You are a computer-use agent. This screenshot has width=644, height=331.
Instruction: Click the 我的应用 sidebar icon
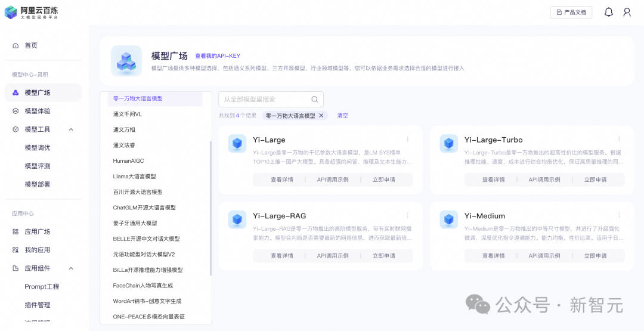click(x=16, y=250)
